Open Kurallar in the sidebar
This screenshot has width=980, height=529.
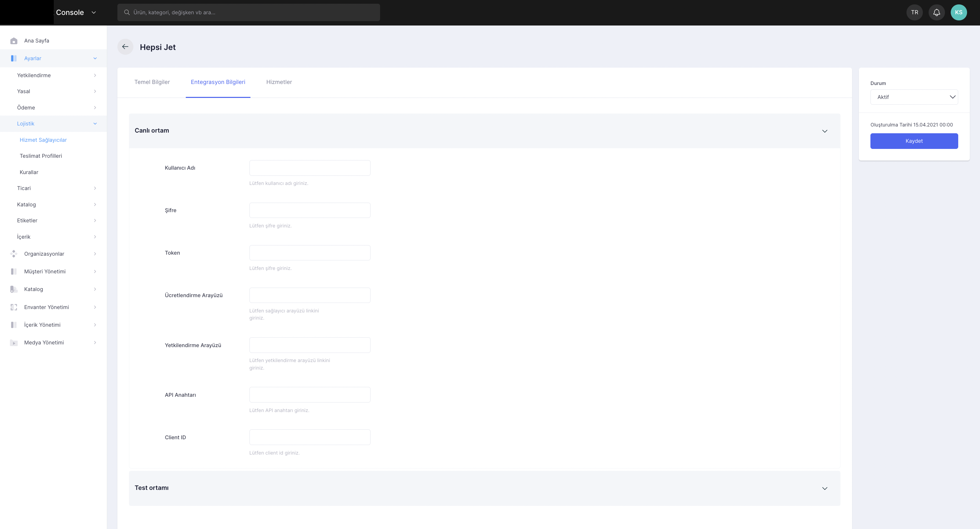click(x=29, y=172)
